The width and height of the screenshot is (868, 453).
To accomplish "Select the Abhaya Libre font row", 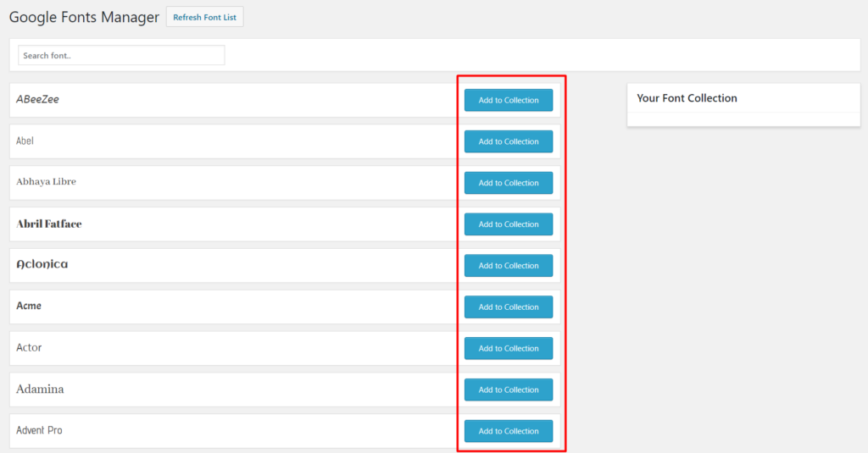I will point(285,183).
